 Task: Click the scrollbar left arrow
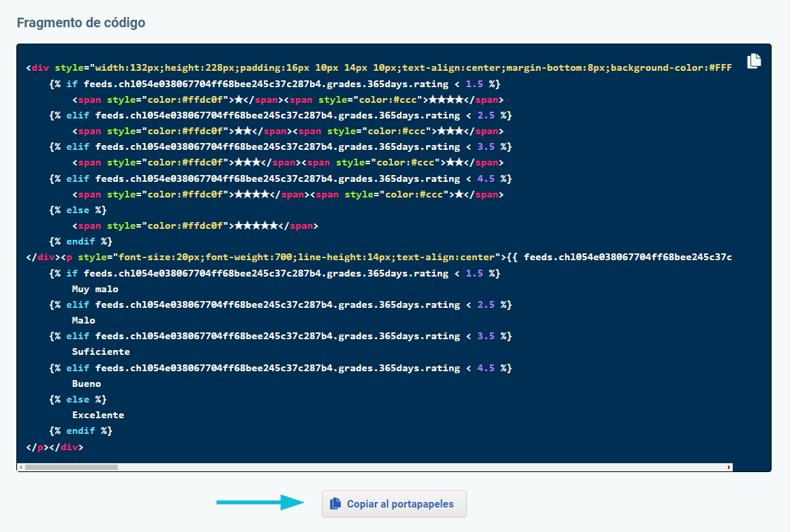click(x=20, y=467)
